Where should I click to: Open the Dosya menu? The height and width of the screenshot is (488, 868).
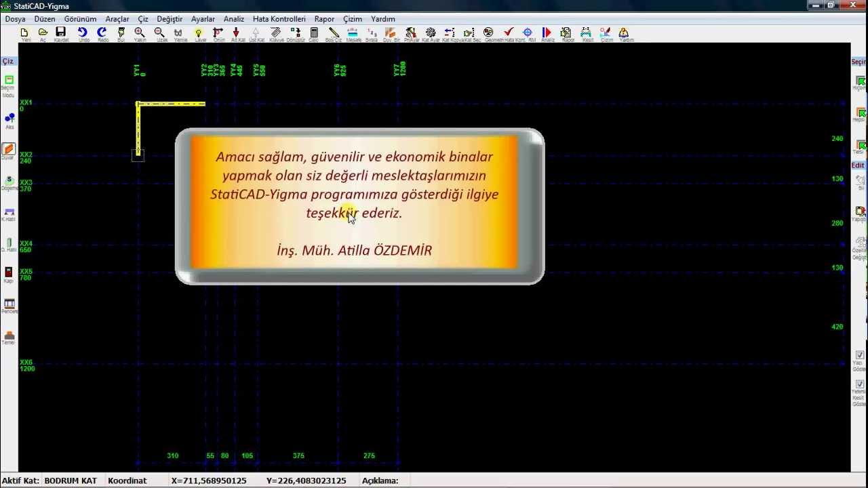click(15, 19)
